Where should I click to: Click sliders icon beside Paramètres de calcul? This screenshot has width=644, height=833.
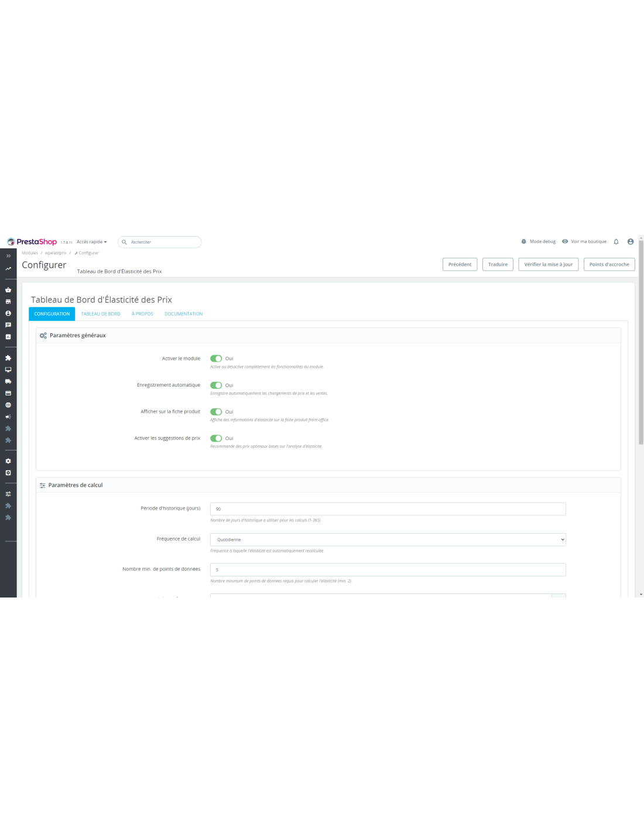42,485
